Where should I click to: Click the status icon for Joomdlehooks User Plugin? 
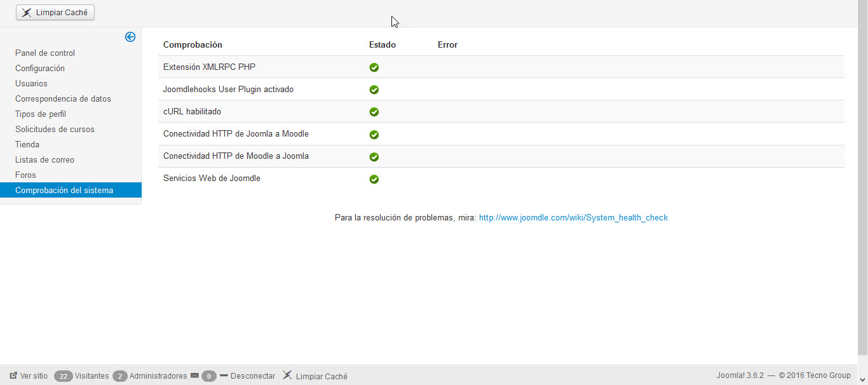[374, 90]
